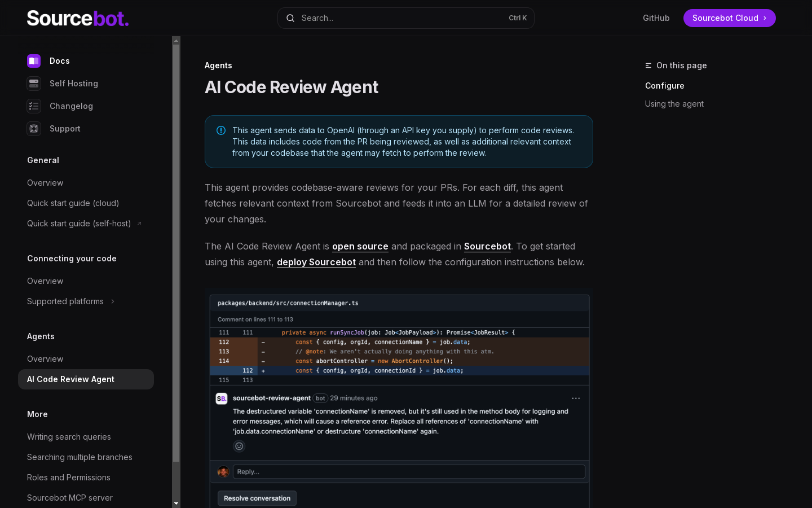
Task: Click the SB avatar of sourcebot-review-agent
Action: click(222, 398)
